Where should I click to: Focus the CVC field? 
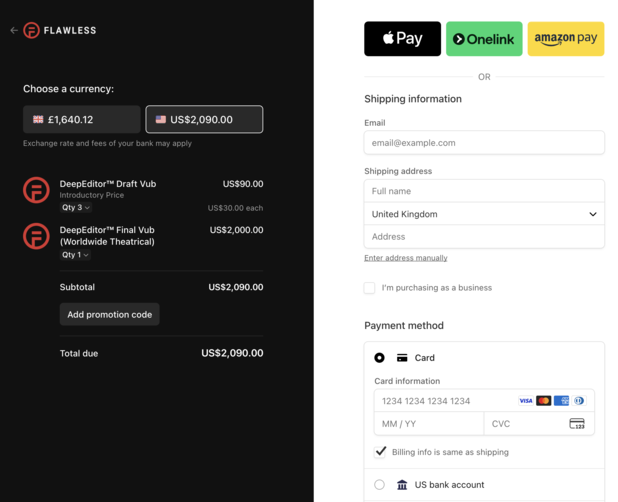coord(539,424)
